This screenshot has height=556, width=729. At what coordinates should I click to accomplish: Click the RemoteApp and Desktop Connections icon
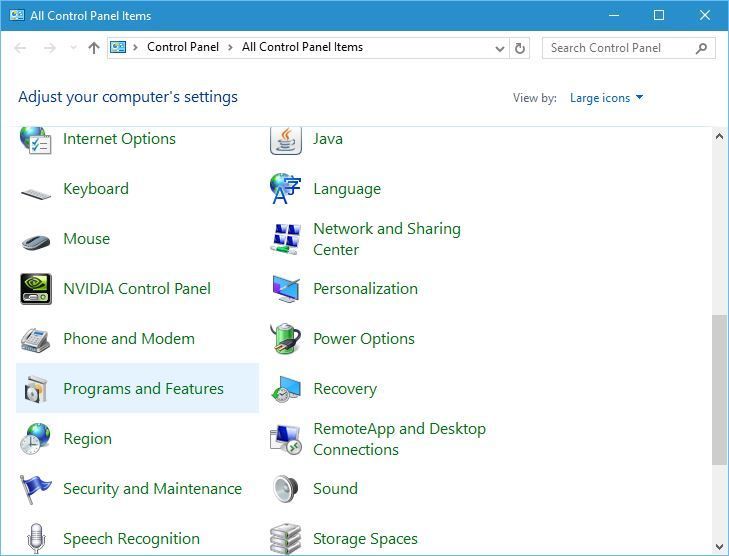click(285, 439)
